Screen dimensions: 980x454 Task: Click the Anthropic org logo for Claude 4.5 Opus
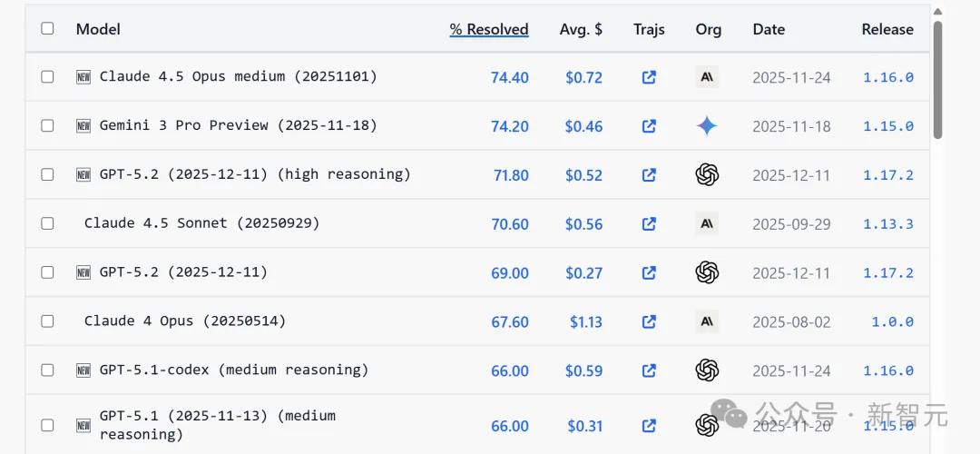click(x=707, y=77)
